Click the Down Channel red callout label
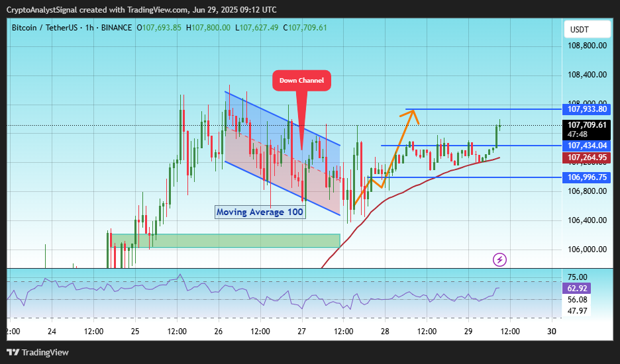This screenshot has width=620, height=364. point(301,81)
